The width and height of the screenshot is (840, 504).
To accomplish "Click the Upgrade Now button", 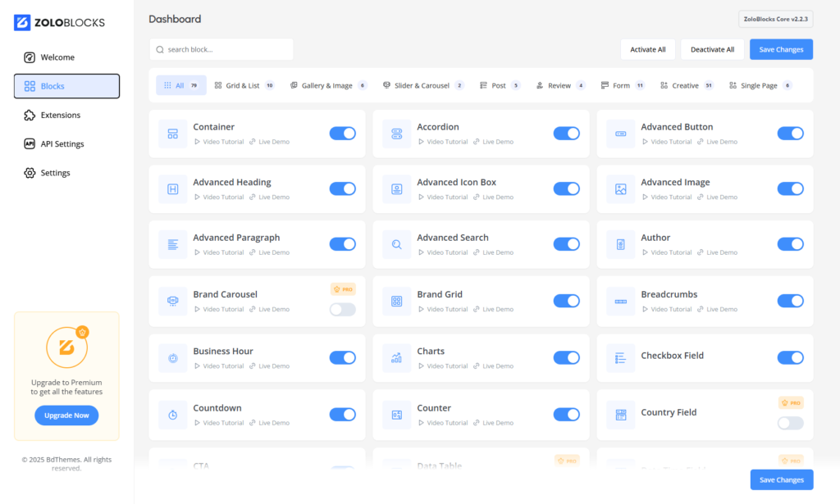I will pos(66,415).
